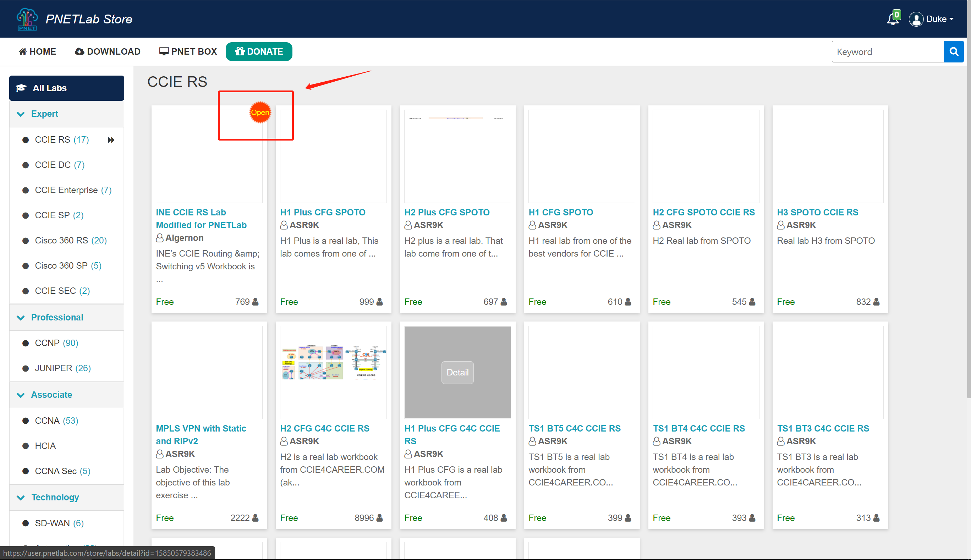Screen dimensions: 971x560
Task: Click the PNETLab logo icon
Action: [27, 19]
